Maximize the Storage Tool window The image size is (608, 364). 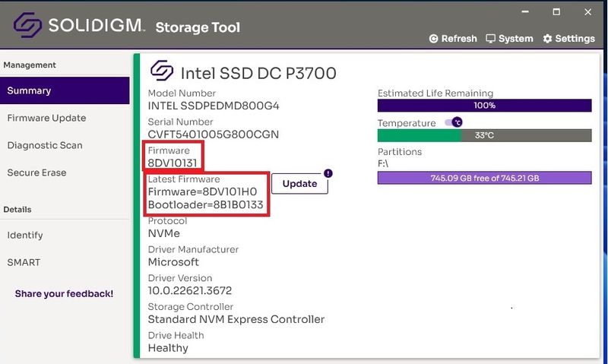click(x=556, y=11)
